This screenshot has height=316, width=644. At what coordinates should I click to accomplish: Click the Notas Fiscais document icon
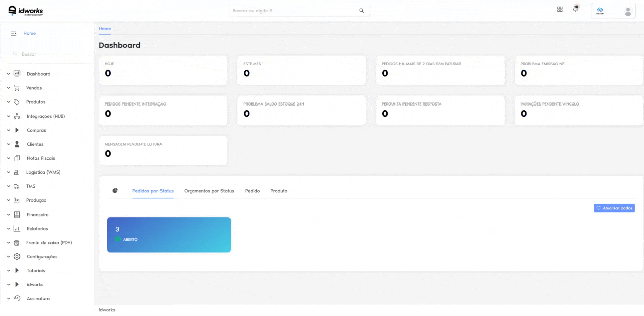pyautogui.click(x=17, y=158)
